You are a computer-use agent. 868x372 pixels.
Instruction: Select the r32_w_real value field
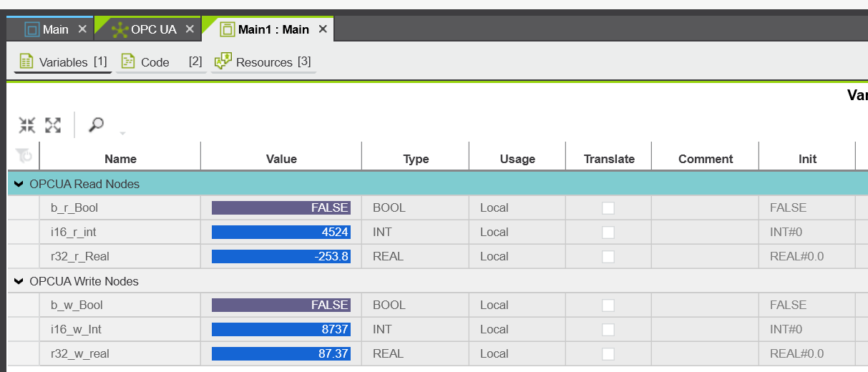281,353
